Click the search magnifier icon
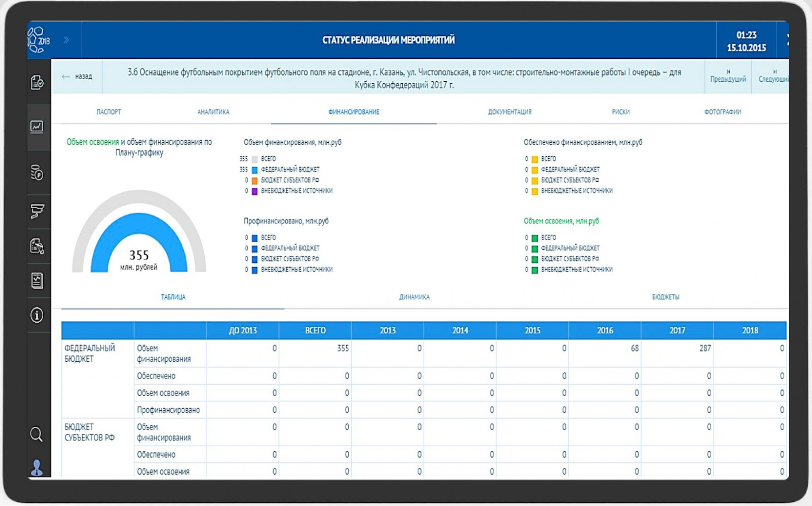The image size is (812, 506). point(36,434)
